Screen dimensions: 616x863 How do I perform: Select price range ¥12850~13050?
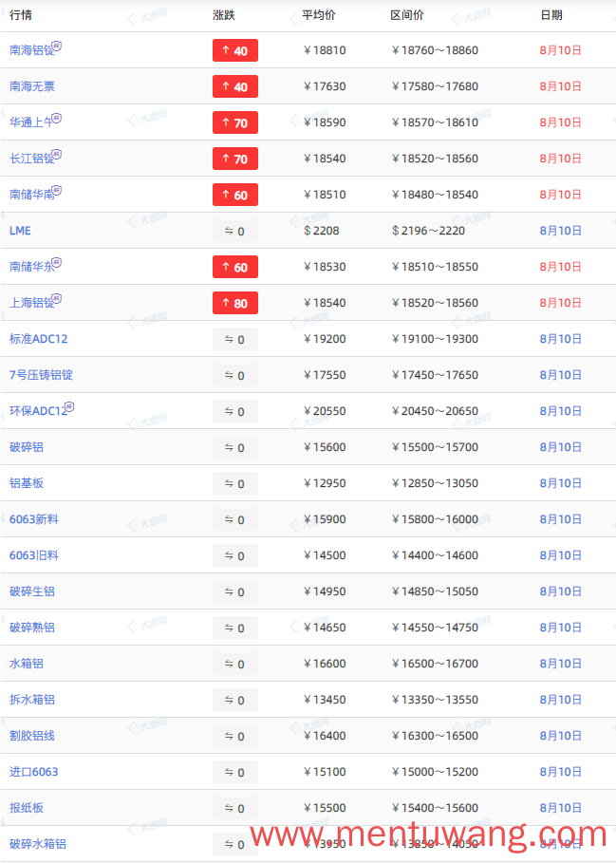435,483
